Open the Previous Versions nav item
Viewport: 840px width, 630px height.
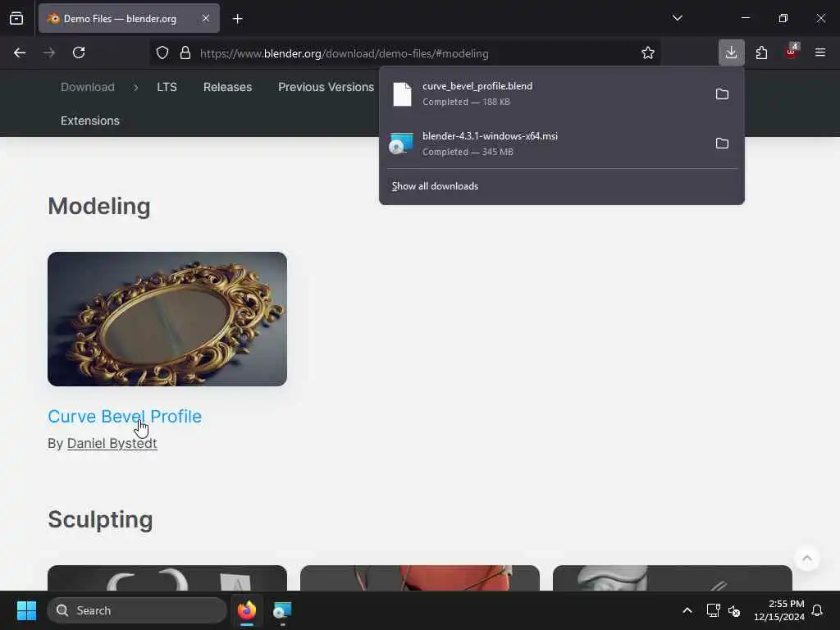click(x=326, y=87)
